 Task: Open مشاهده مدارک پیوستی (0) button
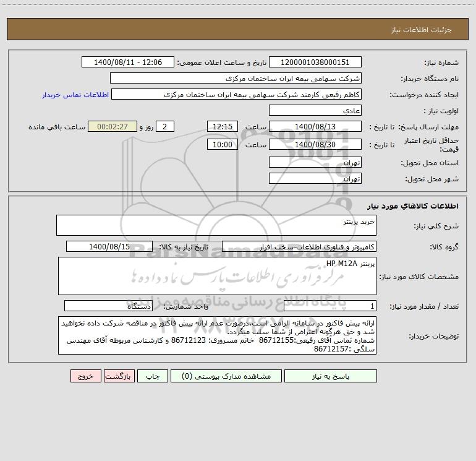click(226, 376)
